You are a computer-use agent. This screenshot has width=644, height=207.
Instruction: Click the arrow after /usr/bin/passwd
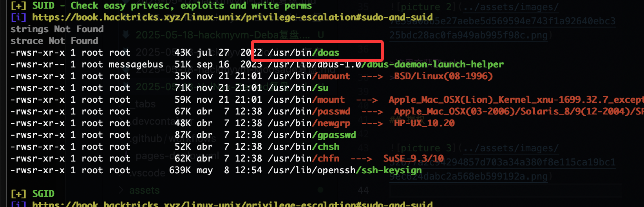pyautogui.click(x=372, y=112)
